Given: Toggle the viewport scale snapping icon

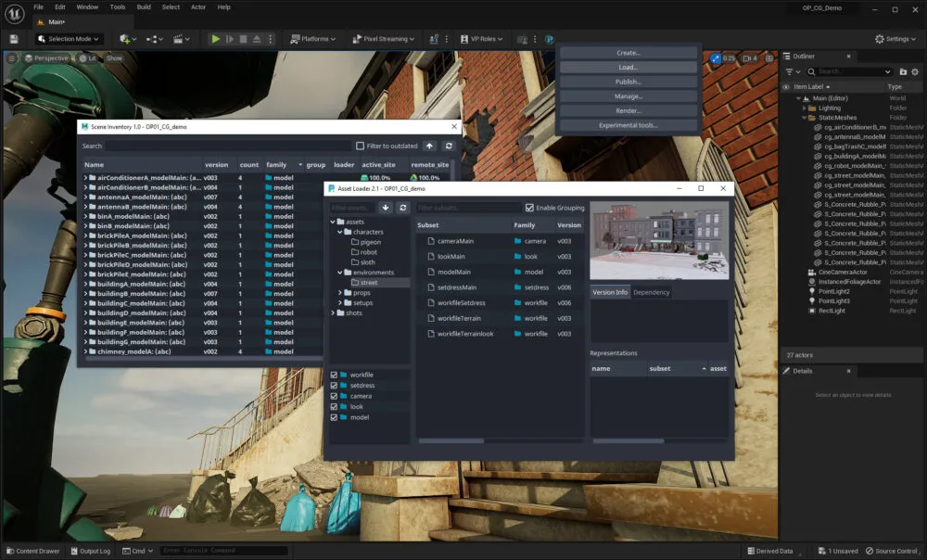Looking at the screenshot, I should (716, 58).
